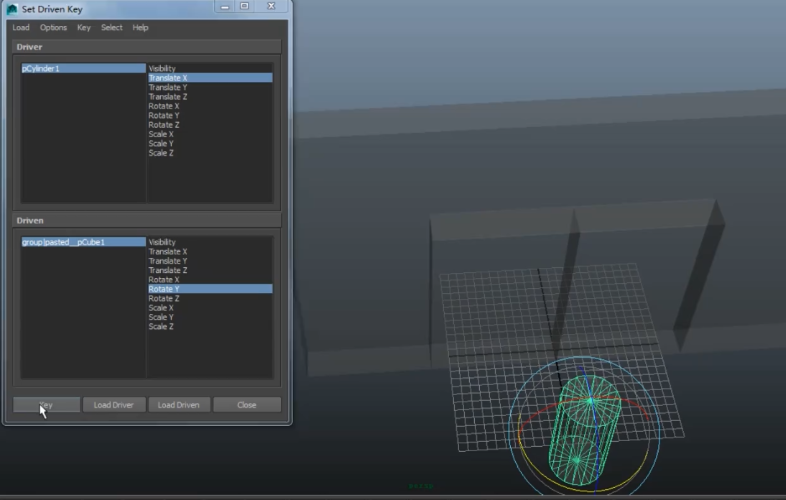Select Translate Y in Driven panel
786x500 pixels.
pos(210,261)
